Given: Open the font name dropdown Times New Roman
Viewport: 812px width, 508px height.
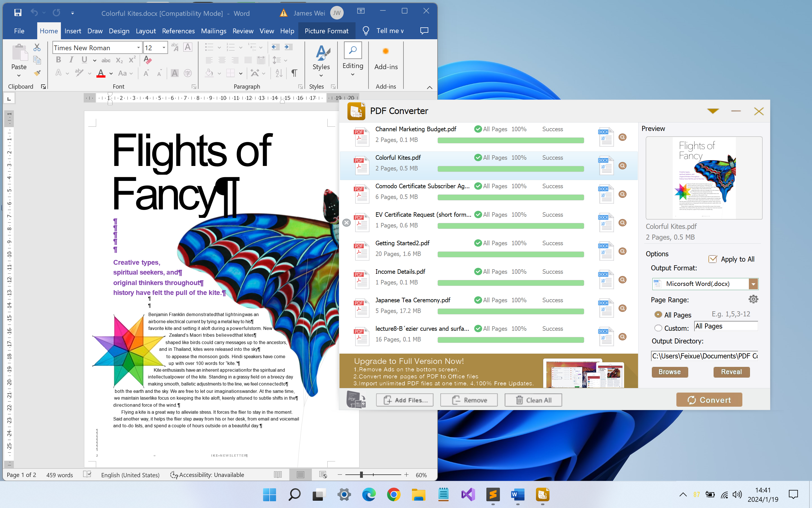Looking at the screenshot, I should (x=138, y=47).
